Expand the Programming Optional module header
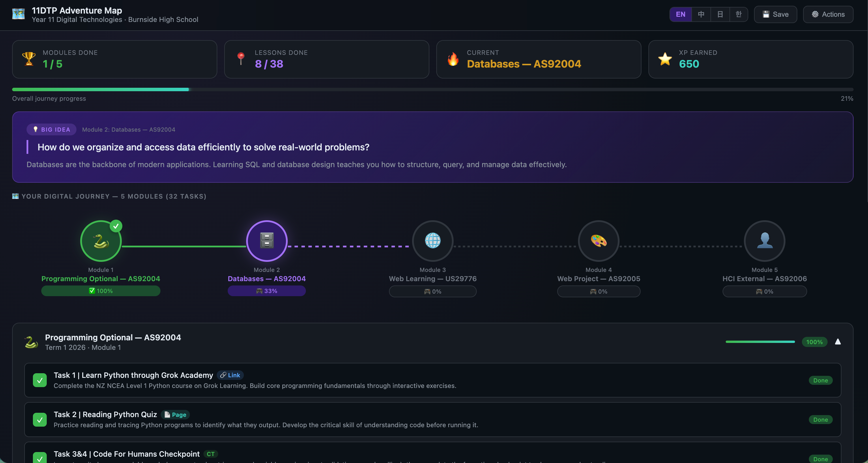 click(113, 338)
